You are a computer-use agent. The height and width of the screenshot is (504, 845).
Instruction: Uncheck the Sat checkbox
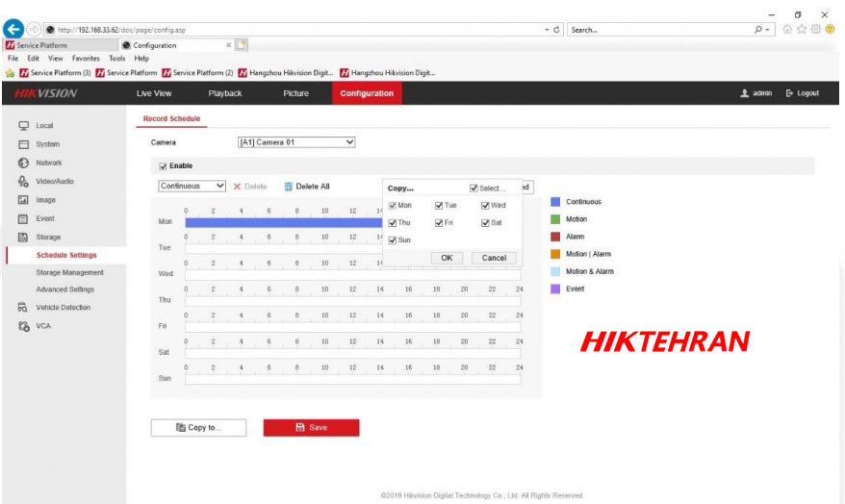coord(485,222)
